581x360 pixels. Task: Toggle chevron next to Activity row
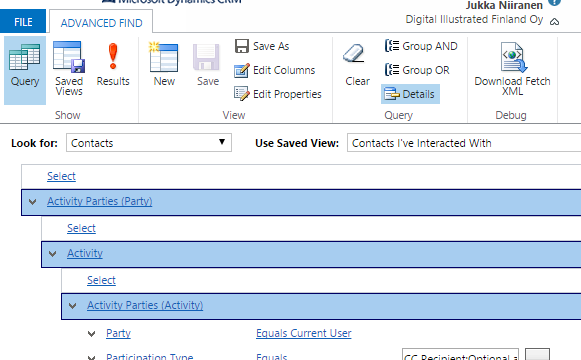coord(53,254)
